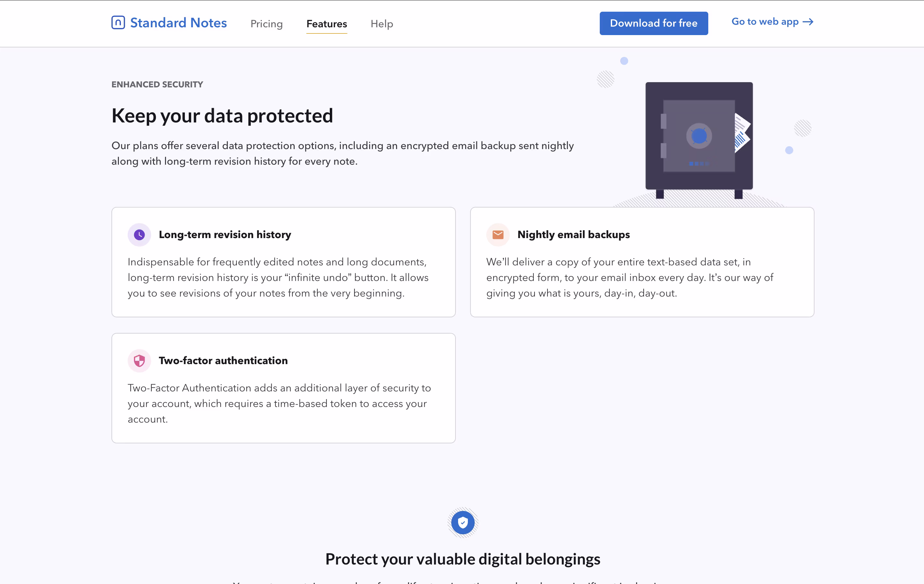Click the blue dial on the safe
The image size is (924, 584).
tap(699, 136)
